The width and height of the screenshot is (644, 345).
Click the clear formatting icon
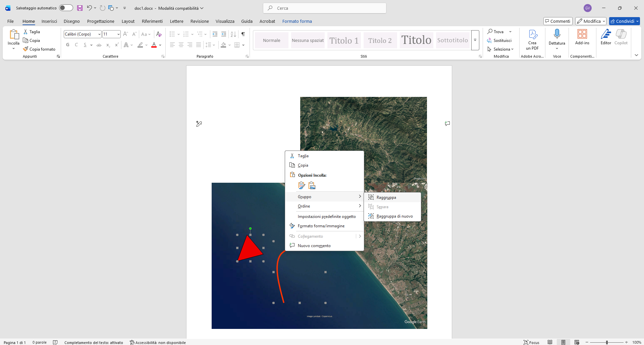click(x=159, y=34)
